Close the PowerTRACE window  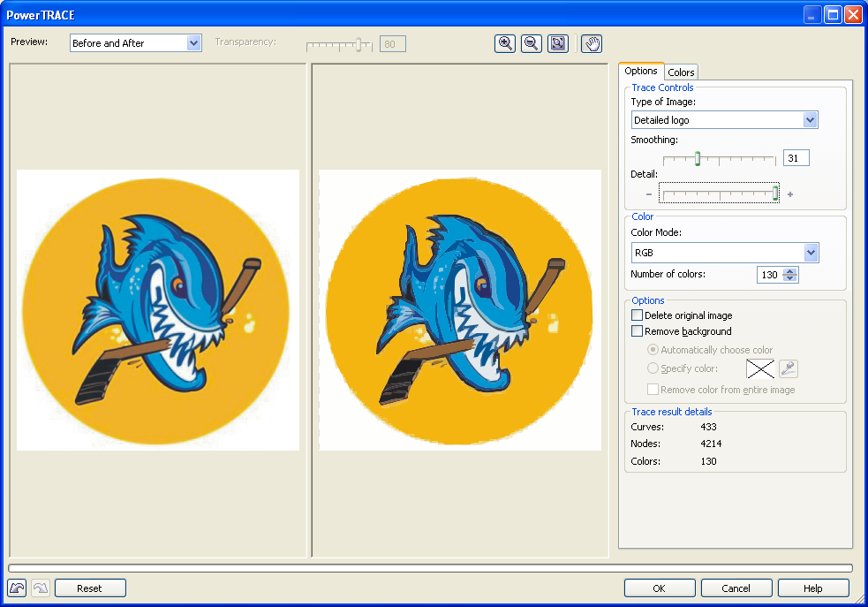(852, 14)
